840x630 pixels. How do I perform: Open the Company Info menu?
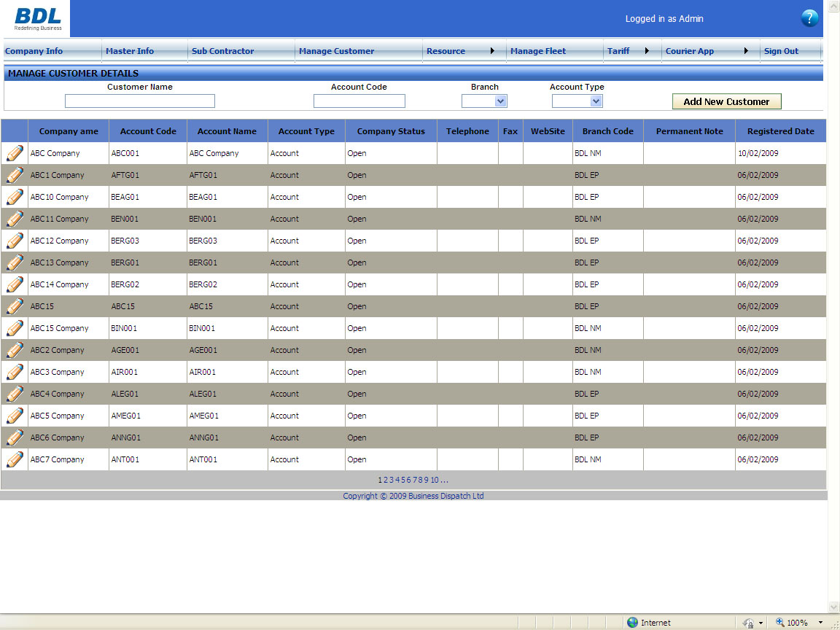(x=34, y=51)
